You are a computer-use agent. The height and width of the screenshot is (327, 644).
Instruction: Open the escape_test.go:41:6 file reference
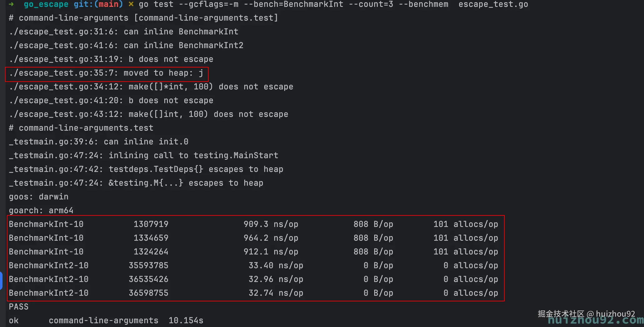pos(63,45)
